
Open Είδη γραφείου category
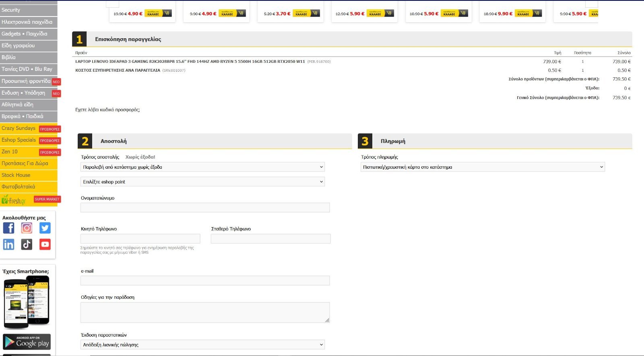click(x=29, y=46)
